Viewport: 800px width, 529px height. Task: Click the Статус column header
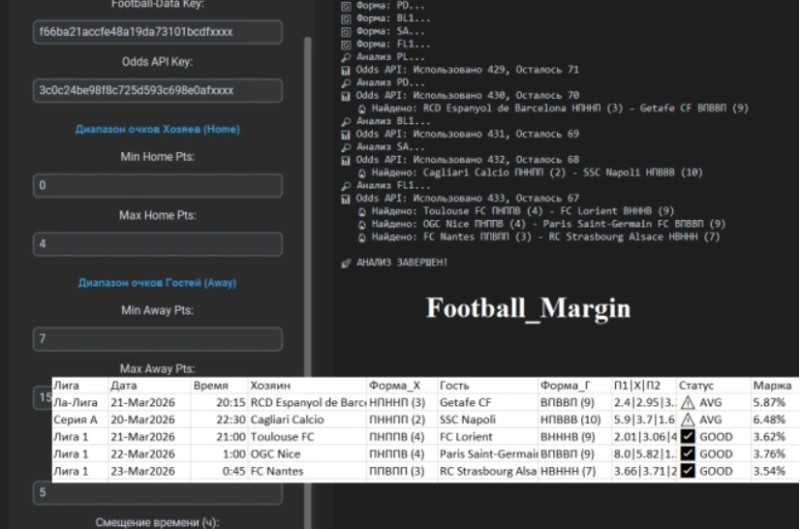696,385
